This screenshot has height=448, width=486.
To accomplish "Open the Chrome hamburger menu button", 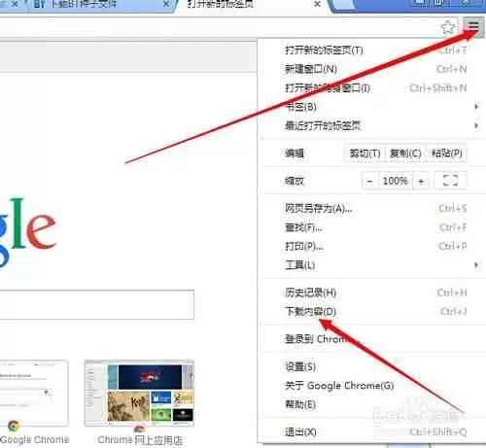I will [473, 26].
